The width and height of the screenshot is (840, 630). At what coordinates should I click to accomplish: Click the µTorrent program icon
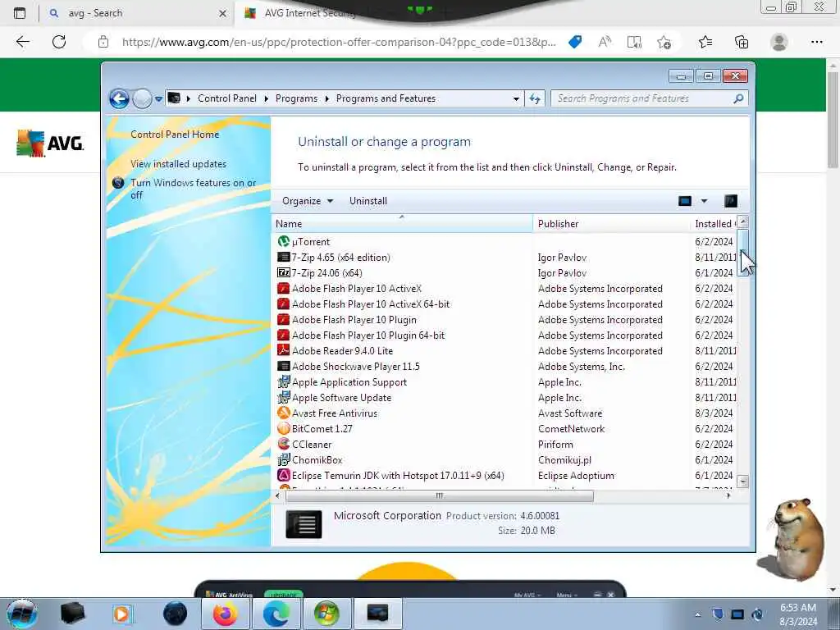(x=283, y=242)
